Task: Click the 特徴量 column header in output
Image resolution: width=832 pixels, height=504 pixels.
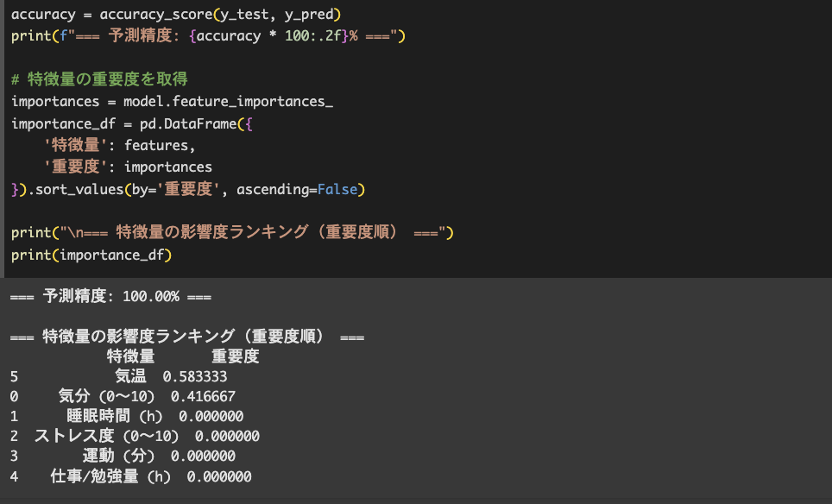Action: point(130,356)
